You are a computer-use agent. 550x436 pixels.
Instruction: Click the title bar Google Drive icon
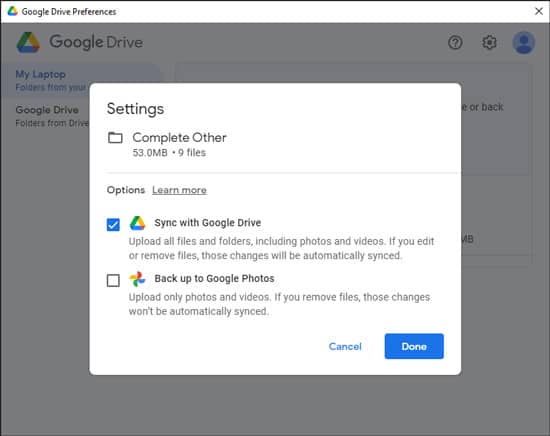[13, 11]
